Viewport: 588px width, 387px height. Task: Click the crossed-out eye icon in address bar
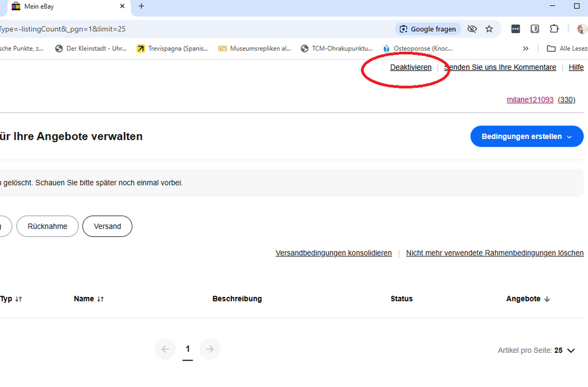[471, 29]
